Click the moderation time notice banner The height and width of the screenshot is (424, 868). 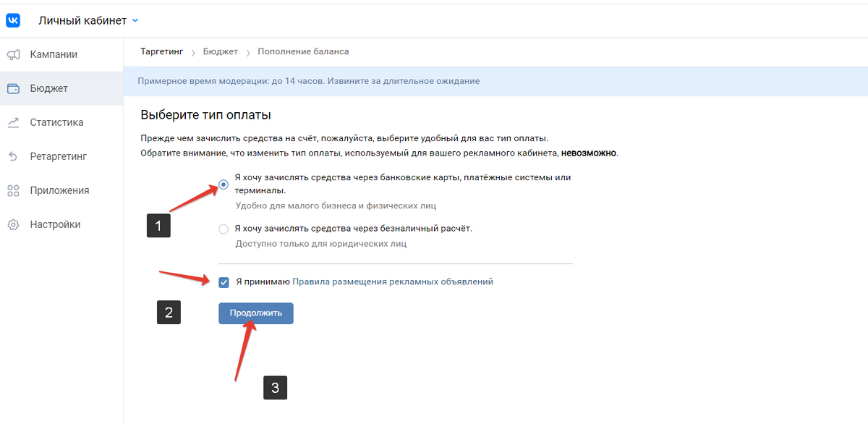[x=495, y=81]
